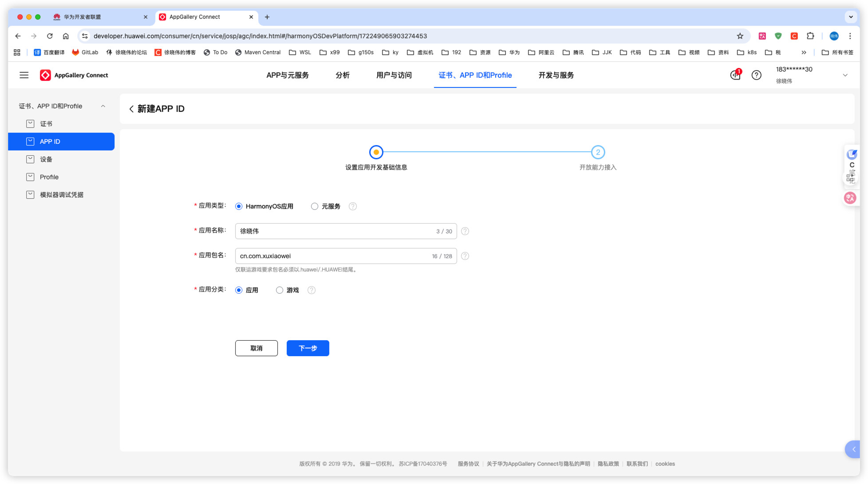Click help icon next to 应用包名 field
868x484 pixels.
coord(465,256)
